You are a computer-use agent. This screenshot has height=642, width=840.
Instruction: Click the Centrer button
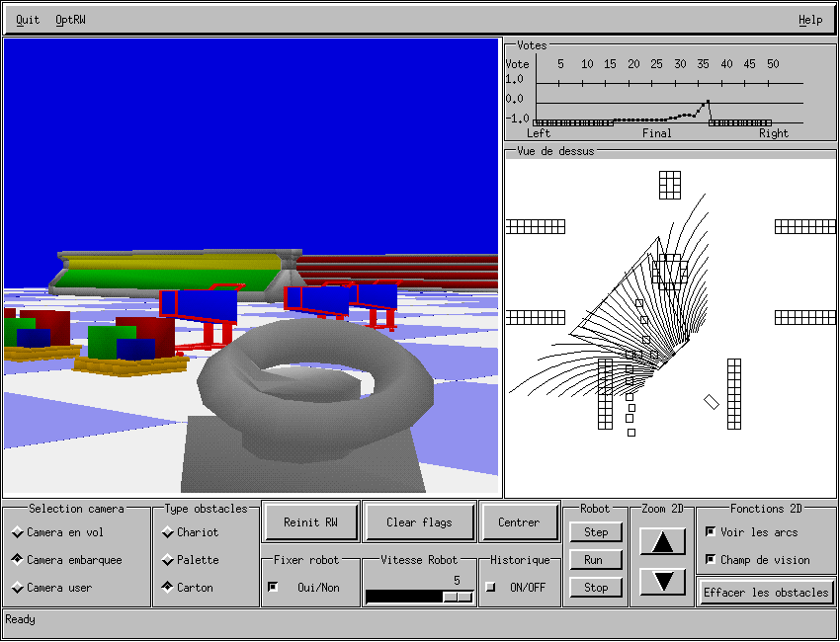pos(519,522)
